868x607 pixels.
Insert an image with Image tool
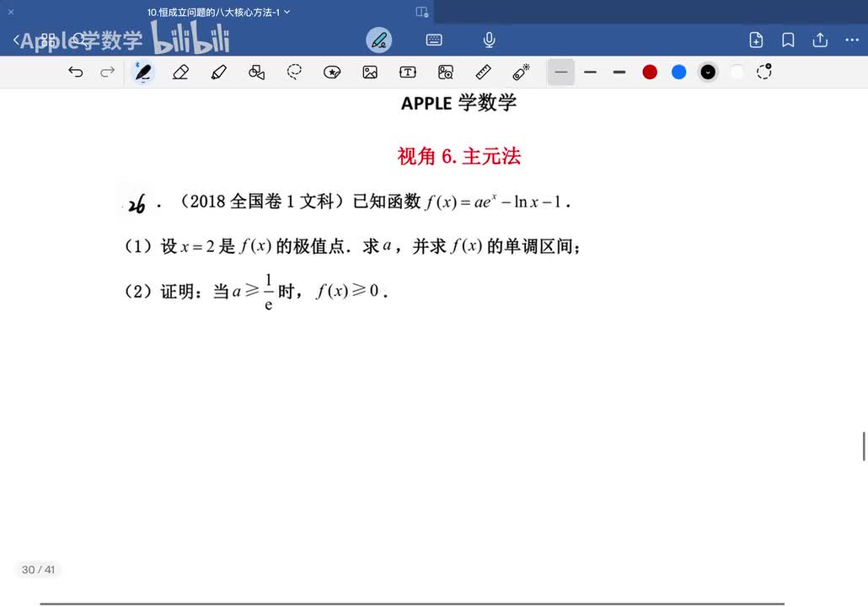click(x=370, y=72)
